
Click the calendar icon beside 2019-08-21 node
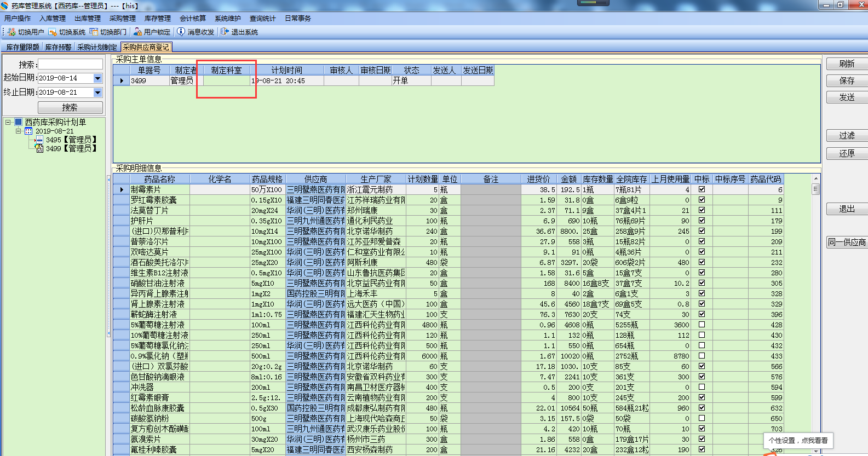(28, 131)
